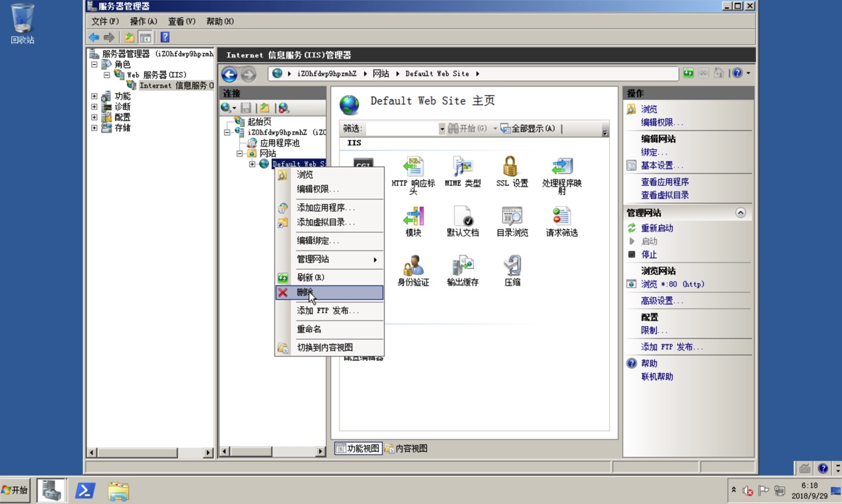Open PowerShell from the taskbar
Viewport: 842px width, 504px height.
(85, 490)
